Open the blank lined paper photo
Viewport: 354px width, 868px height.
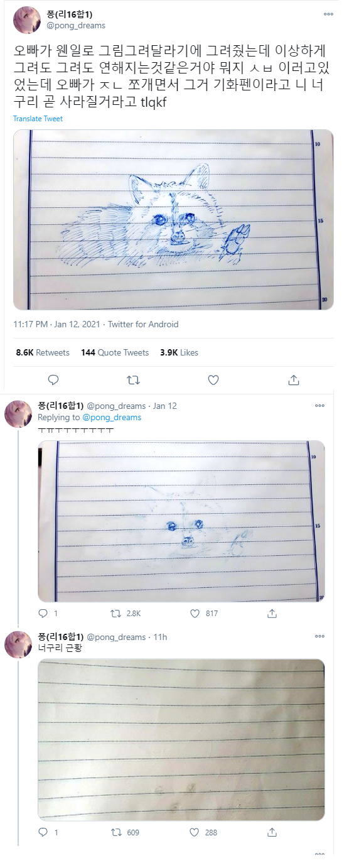pos(181,740)
